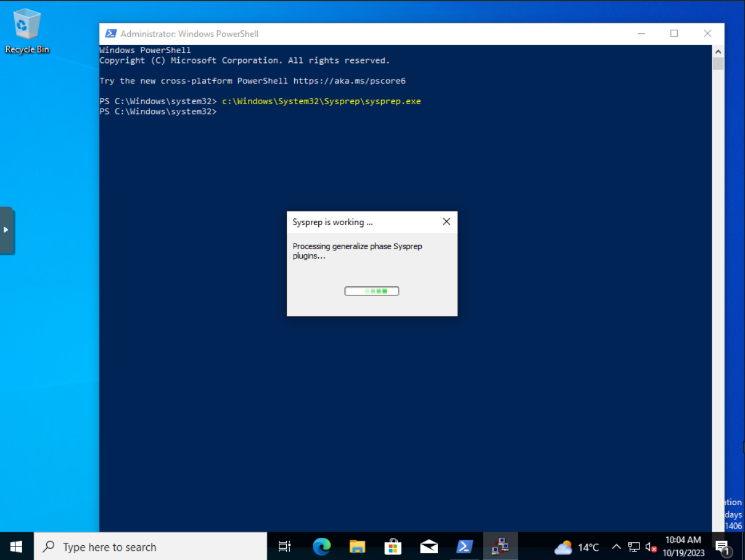
Task: Click the Sysprep progress bar
Action: (372, 291)
